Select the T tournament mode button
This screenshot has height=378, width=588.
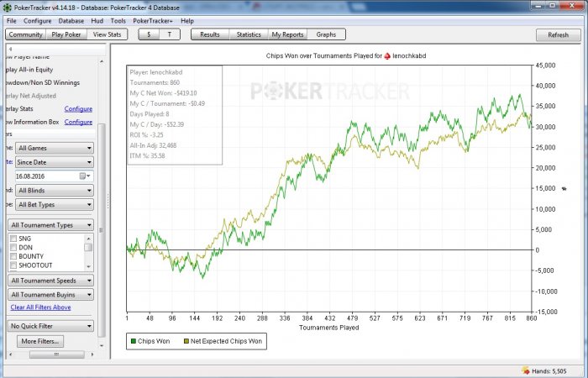(170, 34)
